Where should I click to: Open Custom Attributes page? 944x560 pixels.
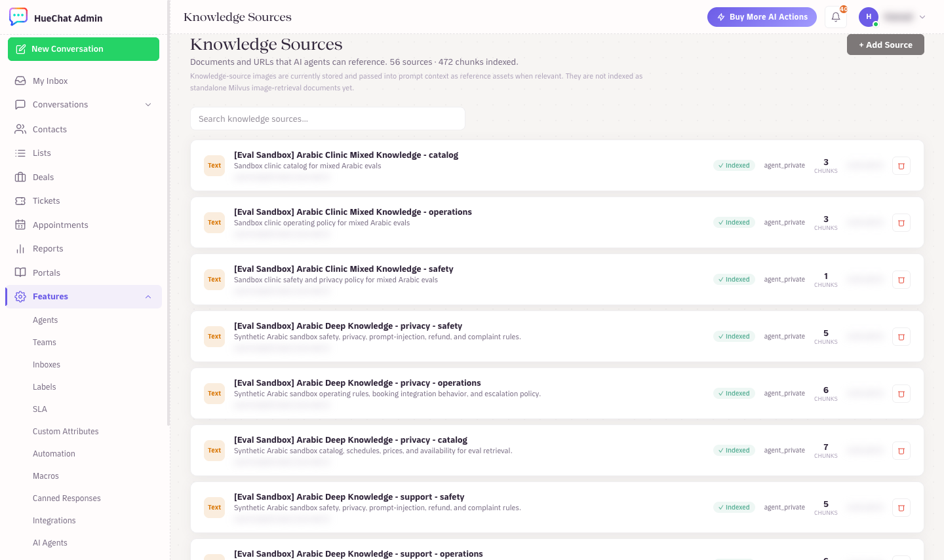(66, 432)
